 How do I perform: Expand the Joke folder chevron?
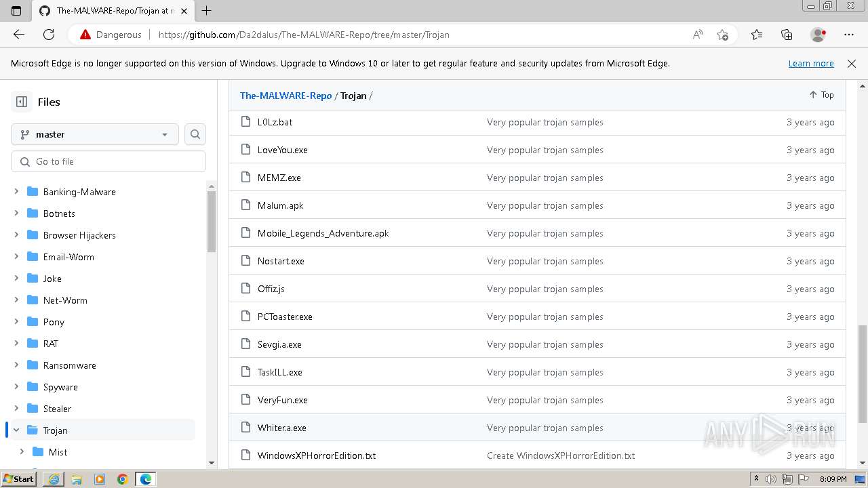[16, 279]
